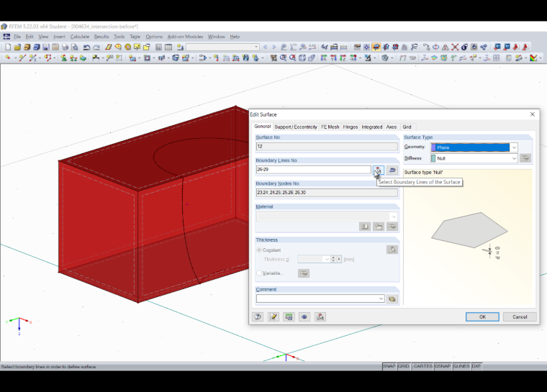Toggle OSNAP in the status bar
Screen dimensions: 547x392
point(443,366)
